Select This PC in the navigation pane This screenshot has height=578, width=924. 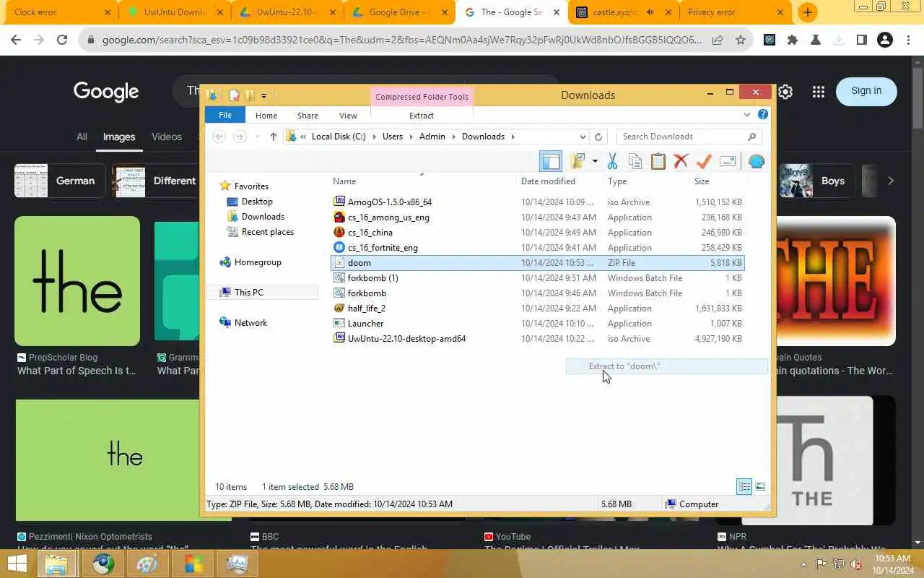pos(248,293)
